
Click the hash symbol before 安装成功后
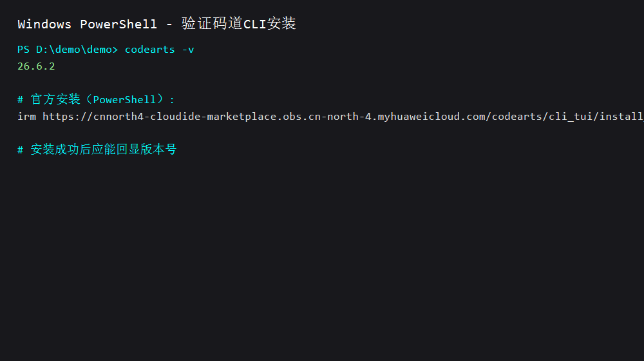pyautogui.click(x=20, y=150)
